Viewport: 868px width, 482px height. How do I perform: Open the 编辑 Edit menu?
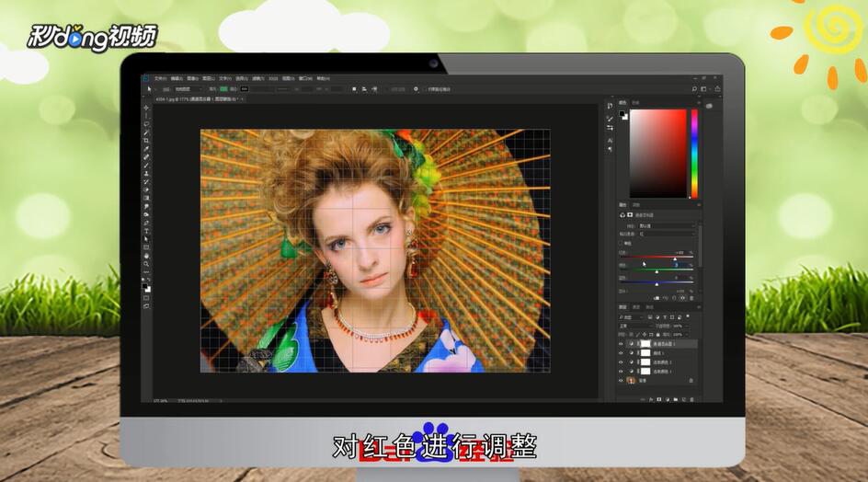click(177, 79)
